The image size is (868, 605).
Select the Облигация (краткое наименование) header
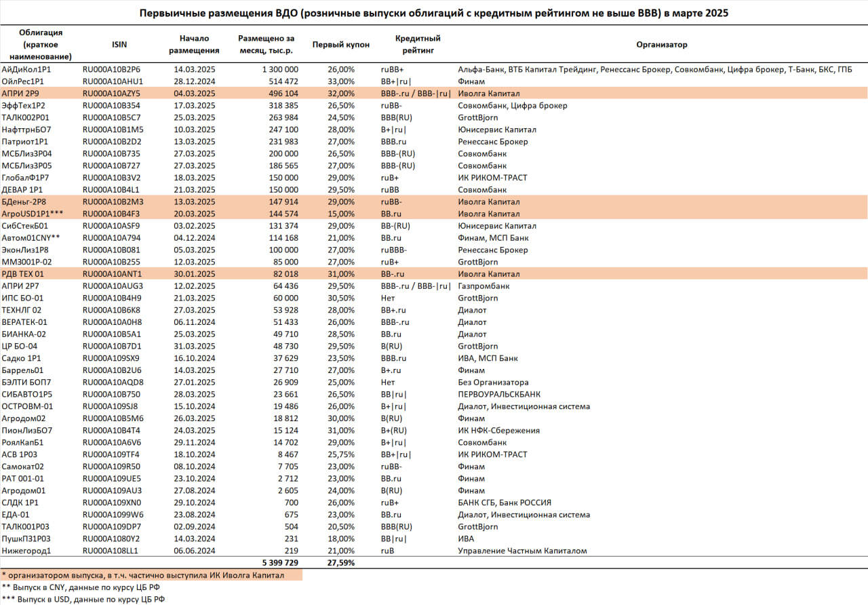[41, 45]
